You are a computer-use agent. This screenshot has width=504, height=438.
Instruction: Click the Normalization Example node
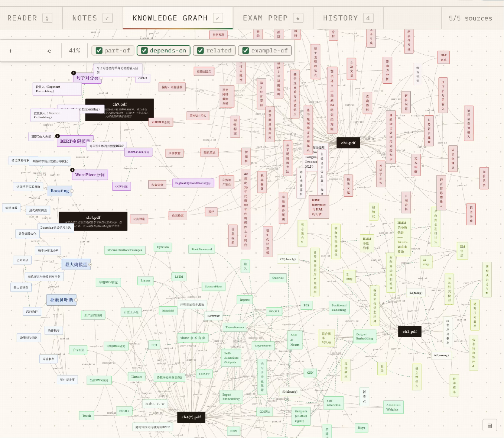125,250
